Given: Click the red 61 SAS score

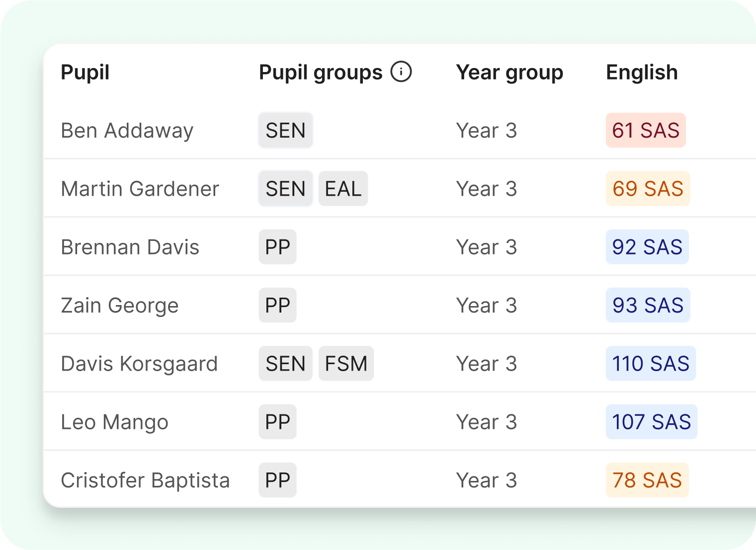Looking at the screenshot, I should [646, 131].
